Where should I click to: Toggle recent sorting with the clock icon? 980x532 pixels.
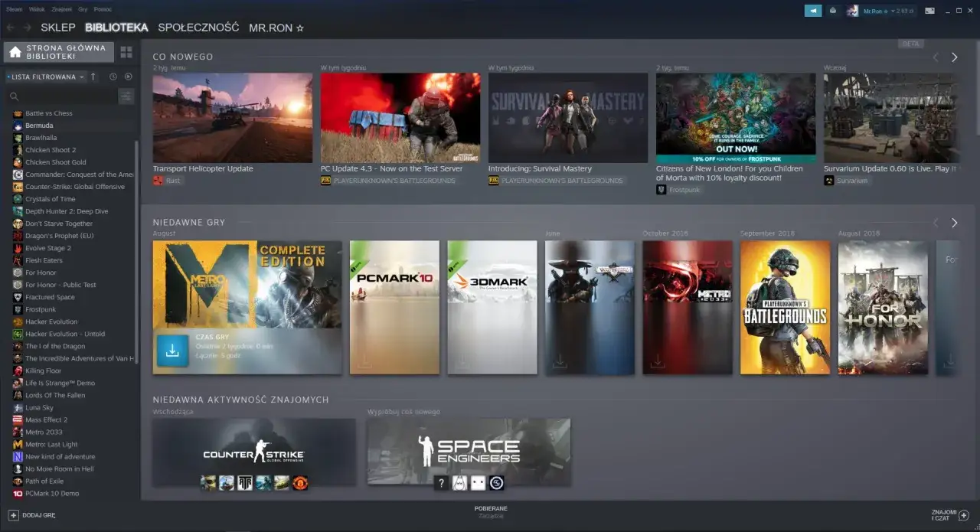coord(113,77)
